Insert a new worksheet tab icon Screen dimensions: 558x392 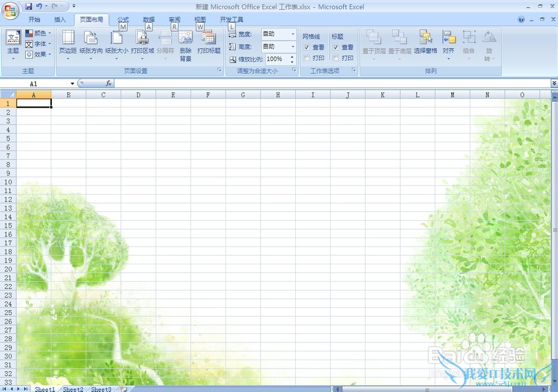[123, 389]
